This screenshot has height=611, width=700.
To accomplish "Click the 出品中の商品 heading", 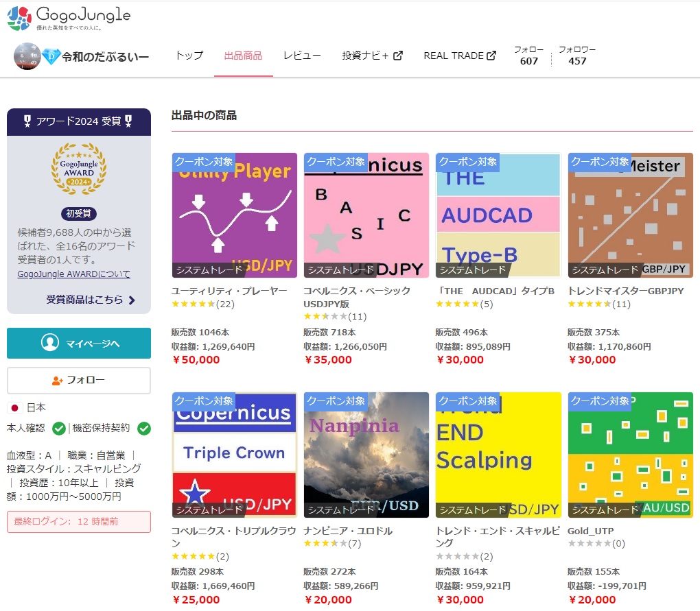I will (x=204, y=115).
